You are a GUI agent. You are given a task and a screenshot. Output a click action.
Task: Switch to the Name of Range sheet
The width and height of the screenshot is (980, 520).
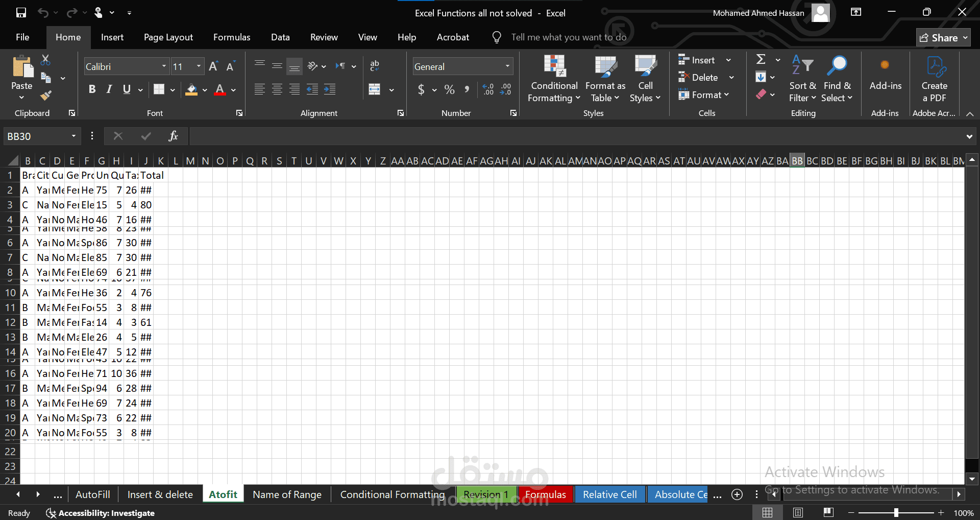click(287, 494)
